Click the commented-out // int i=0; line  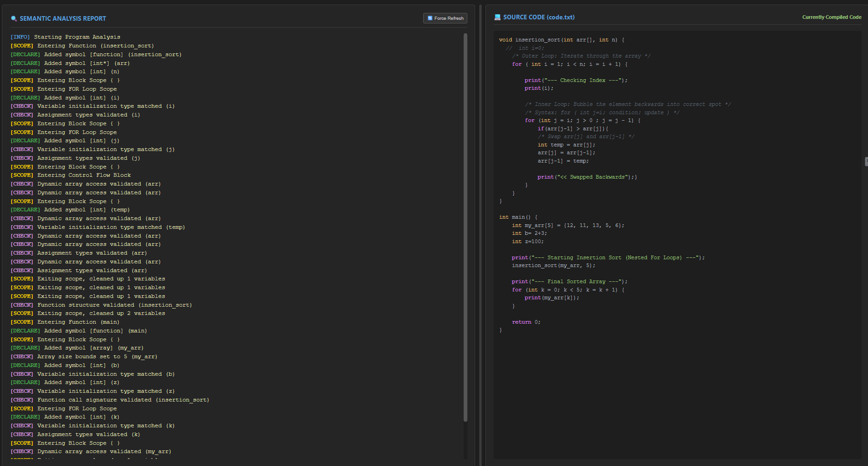click(x=525, y=48)
